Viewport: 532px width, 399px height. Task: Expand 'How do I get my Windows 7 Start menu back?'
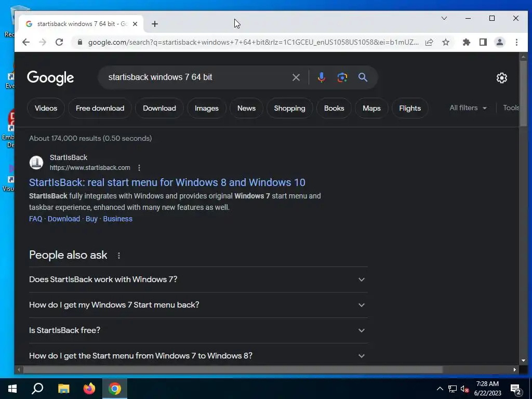pos(198,305)
